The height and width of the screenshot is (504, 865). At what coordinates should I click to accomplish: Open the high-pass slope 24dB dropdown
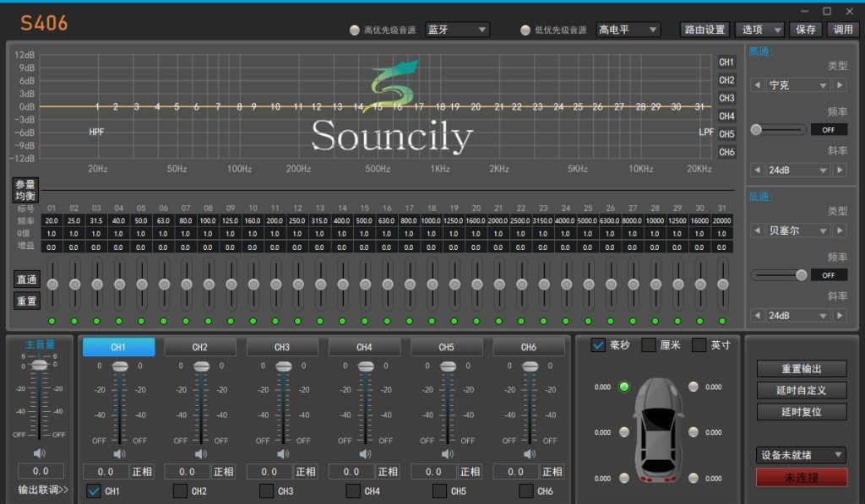click(798, 170)
